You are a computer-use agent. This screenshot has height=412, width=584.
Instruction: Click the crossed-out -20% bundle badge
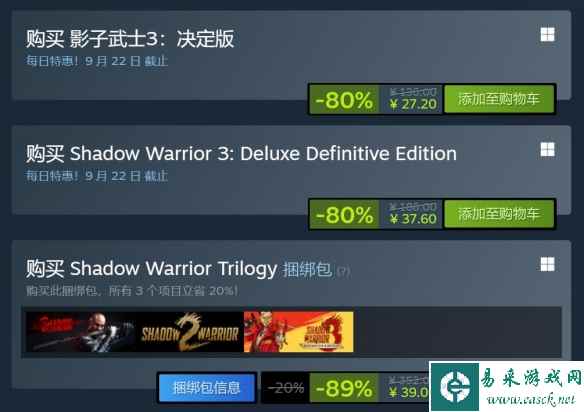(x=286, y=389)
